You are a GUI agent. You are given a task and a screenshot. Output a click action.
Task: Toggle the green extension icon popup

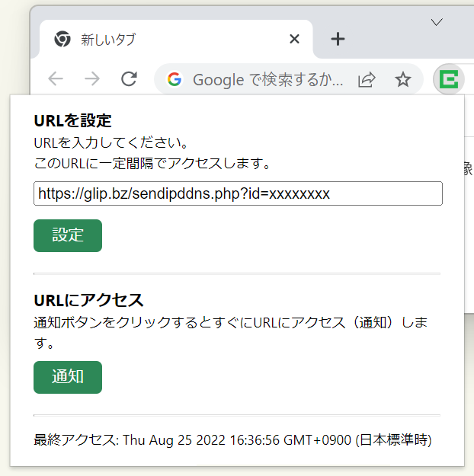(449, 79)
